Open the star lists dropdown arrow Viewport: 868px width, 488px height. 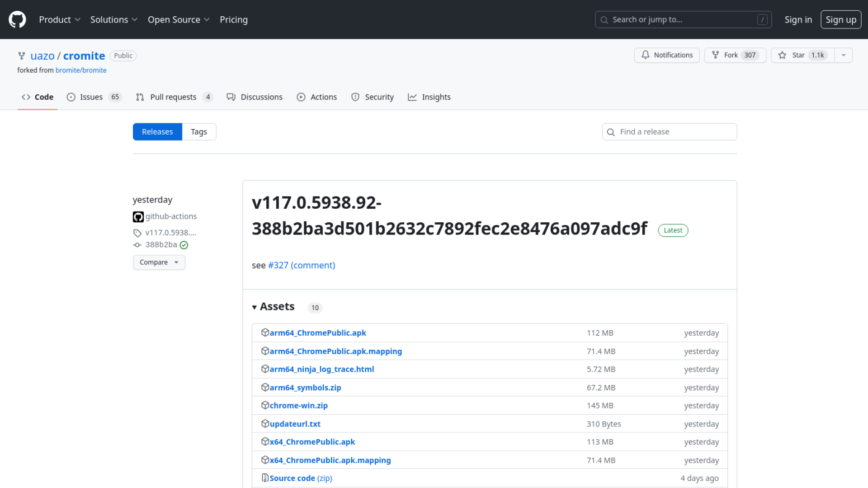click(843, 55)
